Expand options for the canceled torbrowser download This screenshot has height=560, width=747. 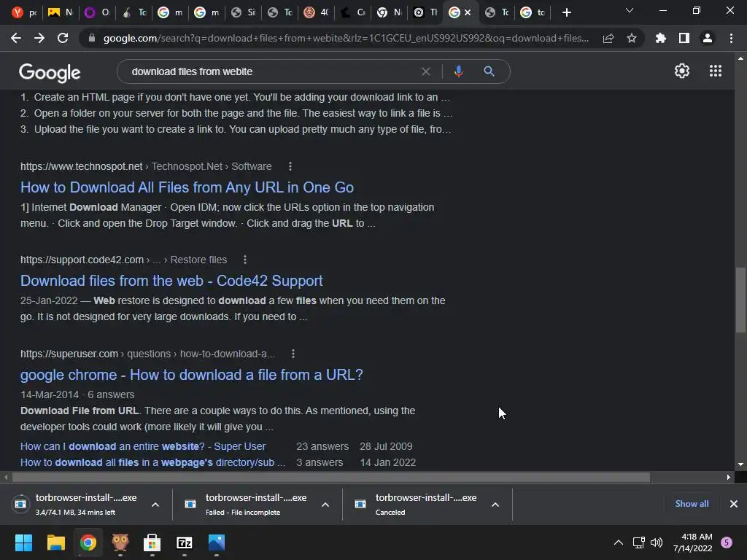click(x=495, y=505)
